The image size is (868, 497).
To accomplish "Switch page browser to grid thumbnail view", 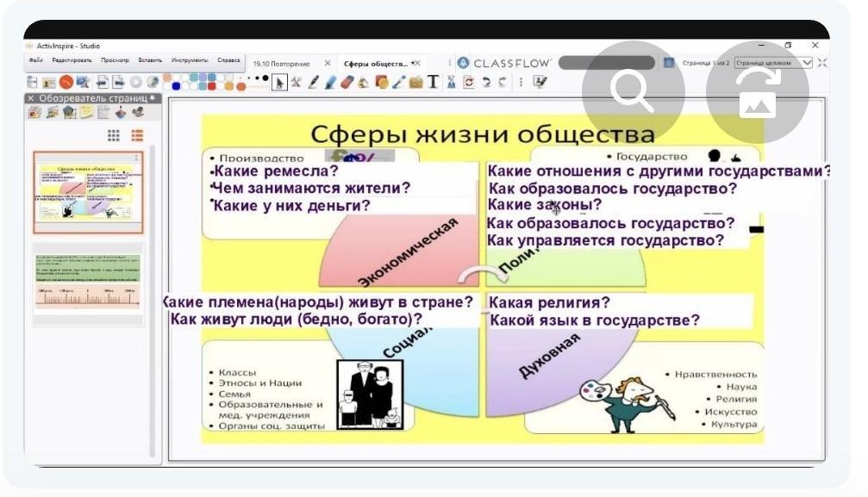I will [114, 135].
